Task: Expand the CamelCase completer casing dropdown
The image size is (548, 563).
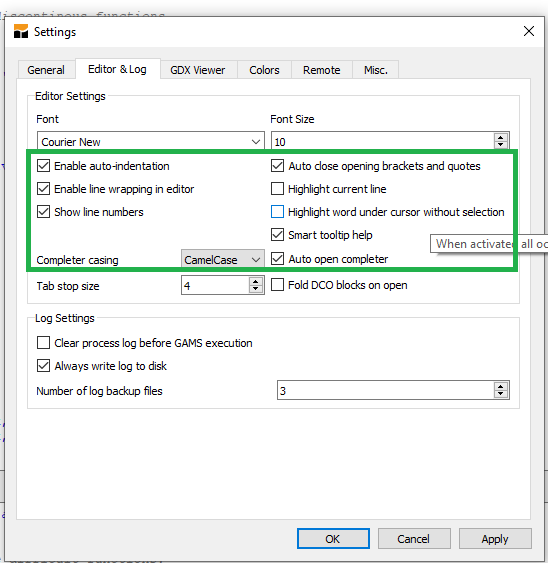Action: pos(223,259)
